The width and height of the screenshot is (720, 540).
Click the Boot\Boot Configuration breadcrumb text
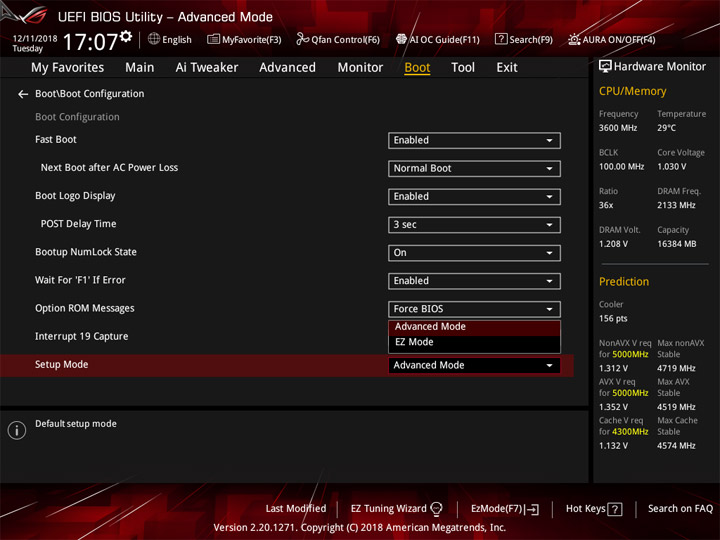(90, 94)
